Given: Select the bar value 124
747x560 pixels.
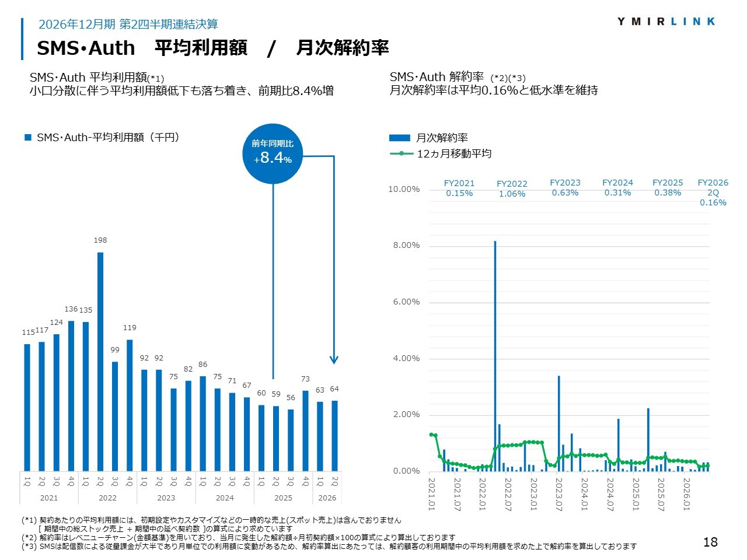Looking at the screenshot, I should pyautogui.click(x=57, y=323).
